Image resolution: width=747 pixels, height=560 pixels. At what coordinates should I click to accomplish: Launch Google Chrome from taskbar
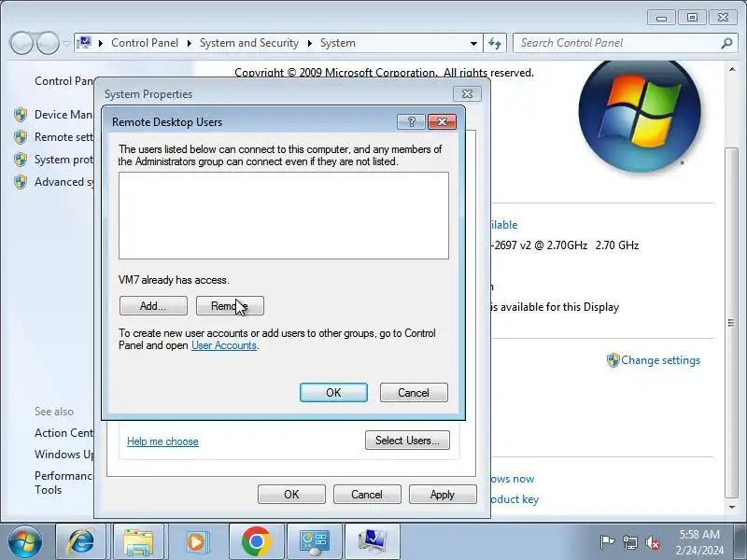256,541
